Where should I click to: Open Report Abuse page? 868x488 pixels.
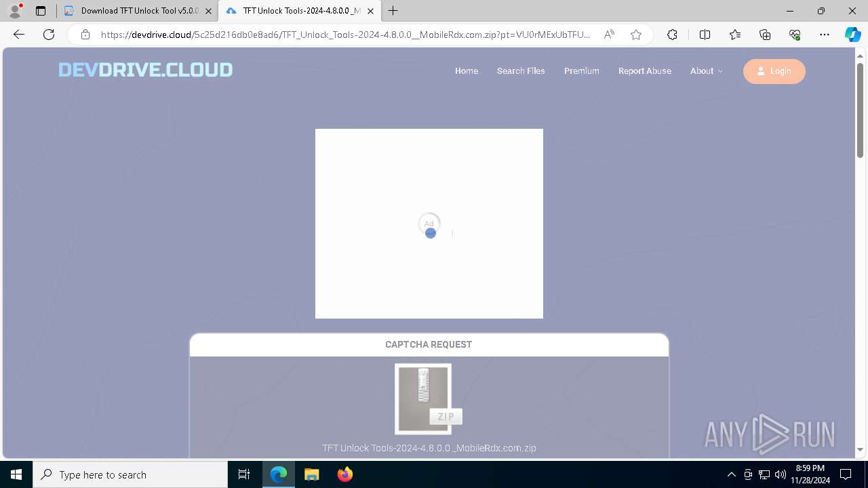645,70
